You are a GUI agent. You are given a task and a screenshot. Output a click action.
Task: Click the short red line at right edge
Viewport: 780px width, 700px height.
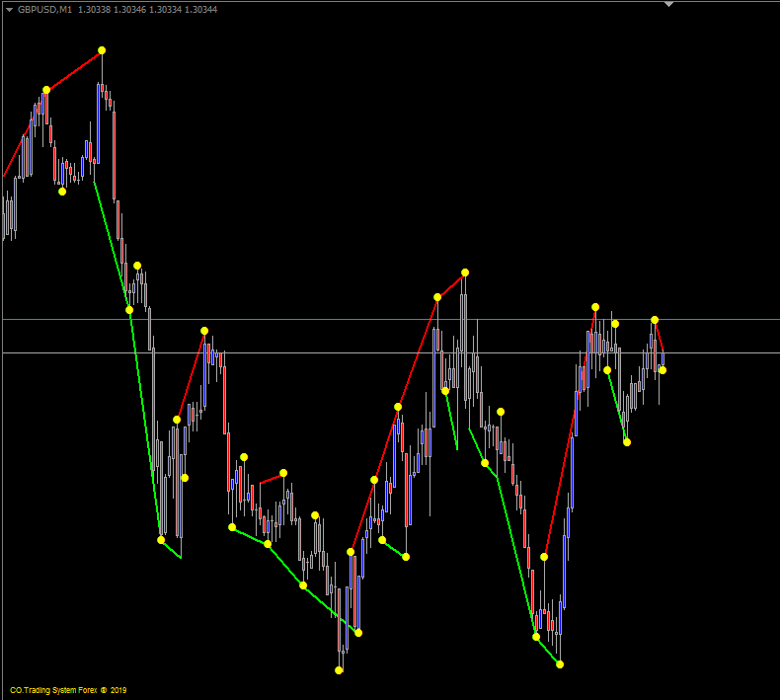[660, 335]
